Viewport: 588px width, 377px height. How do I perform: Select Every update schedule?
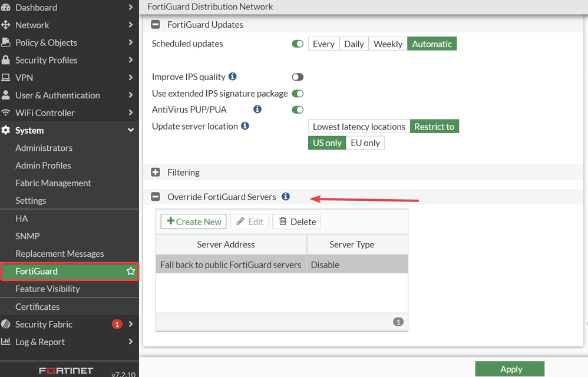pyautogui.click(x=323, y=44)
